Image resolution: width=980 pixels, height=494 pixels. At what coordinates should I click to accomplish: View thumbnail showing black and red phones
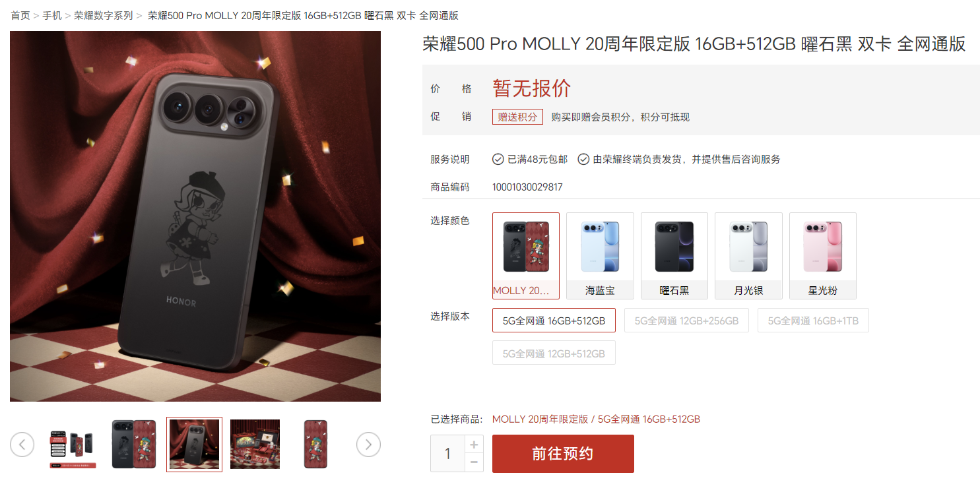click(134, 445)
